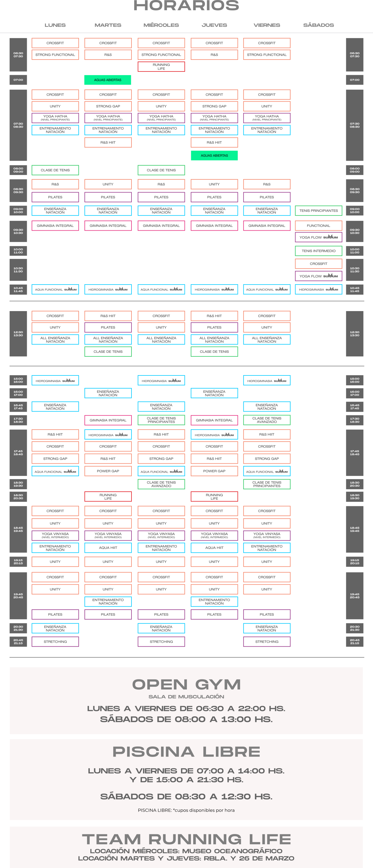This screenshot has height=868, width=373.
Task: Open the Strong Gap morning class on Martes
Action: tap(108, 106)
